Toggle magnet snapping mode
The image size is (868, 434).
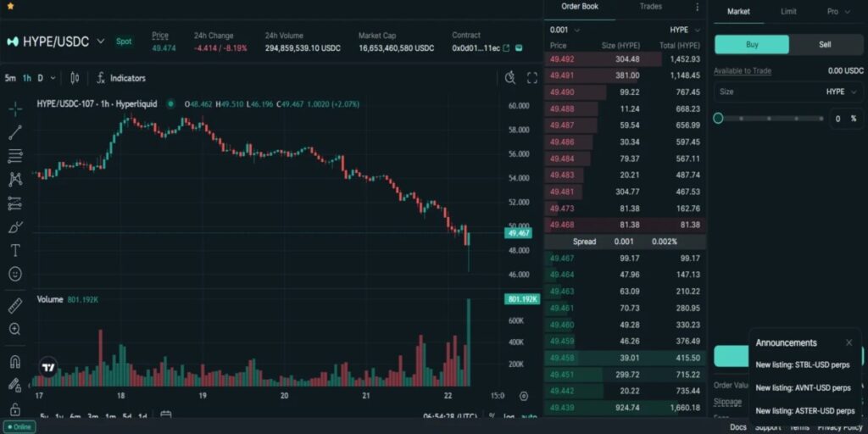[15, 362]
